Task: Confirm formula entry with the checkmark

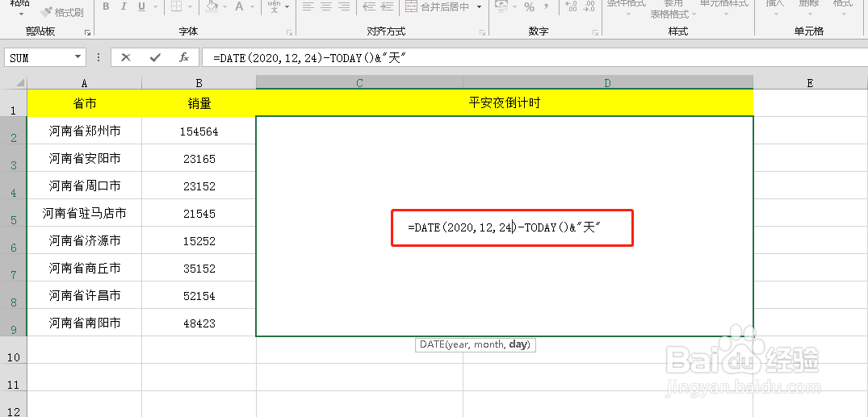Action: coord(155,57)
